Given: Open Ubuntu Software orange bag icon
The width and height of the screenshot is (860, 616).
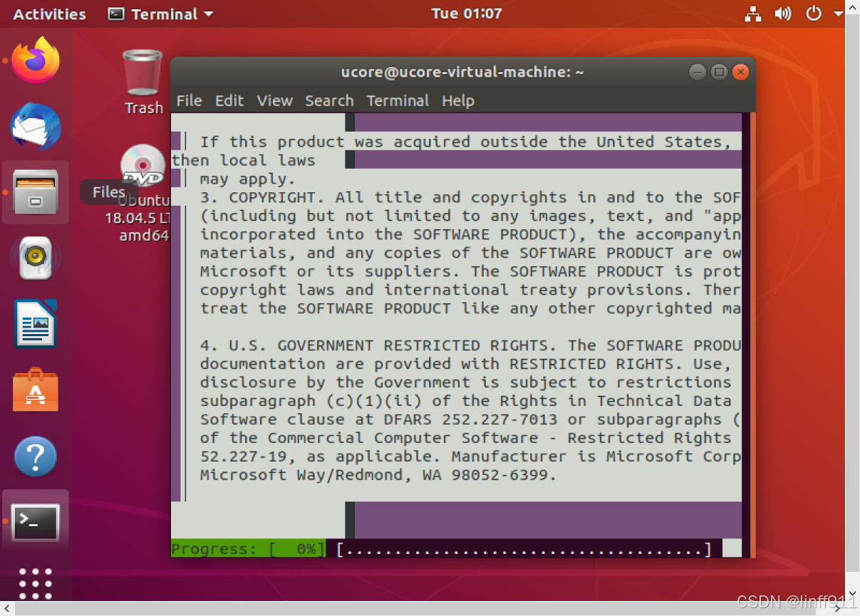Looking at the screenshot, I should click(x=36, y=390).
